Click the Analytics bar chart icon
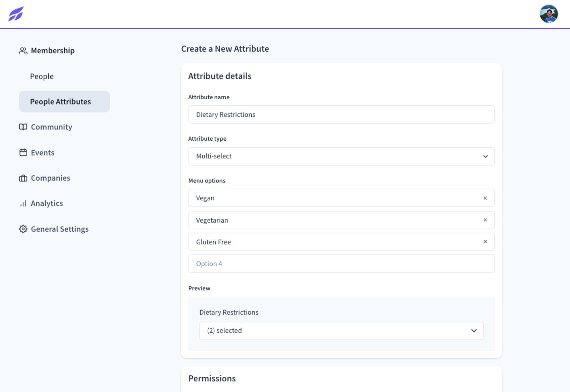This screenshot has width=570, height=392. point(23,204)
